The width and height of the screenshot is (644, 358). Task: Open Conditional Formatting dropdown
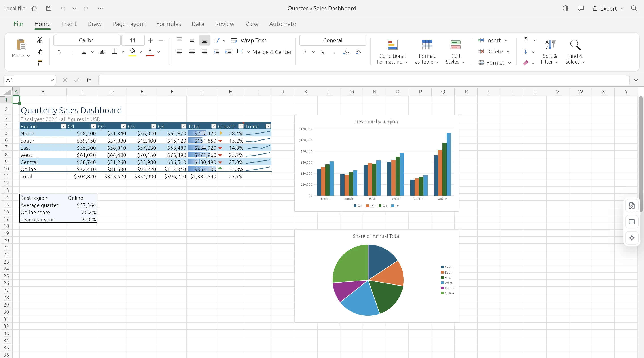click(392, 52)
